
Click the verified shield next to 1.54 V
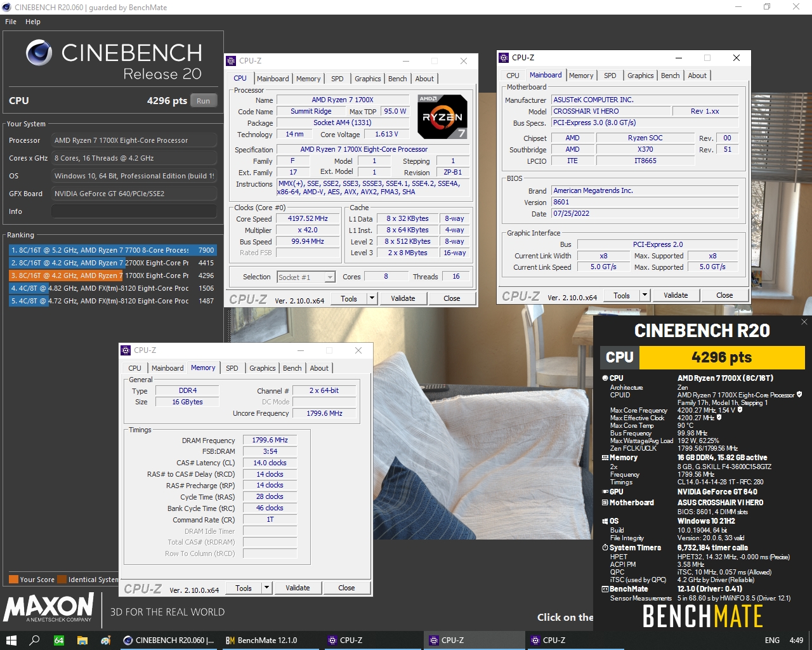tap(740, 410)
